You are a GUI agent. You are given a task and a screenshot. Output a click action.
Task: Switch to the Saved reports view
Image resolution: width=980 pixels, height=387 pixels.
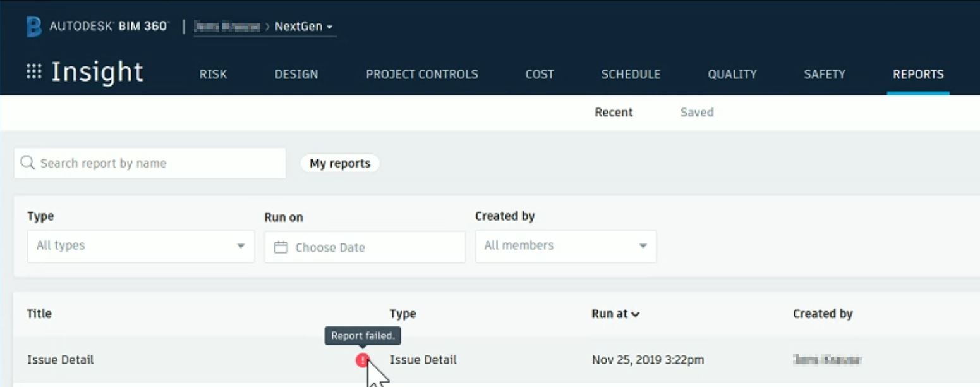pos(696,112)
